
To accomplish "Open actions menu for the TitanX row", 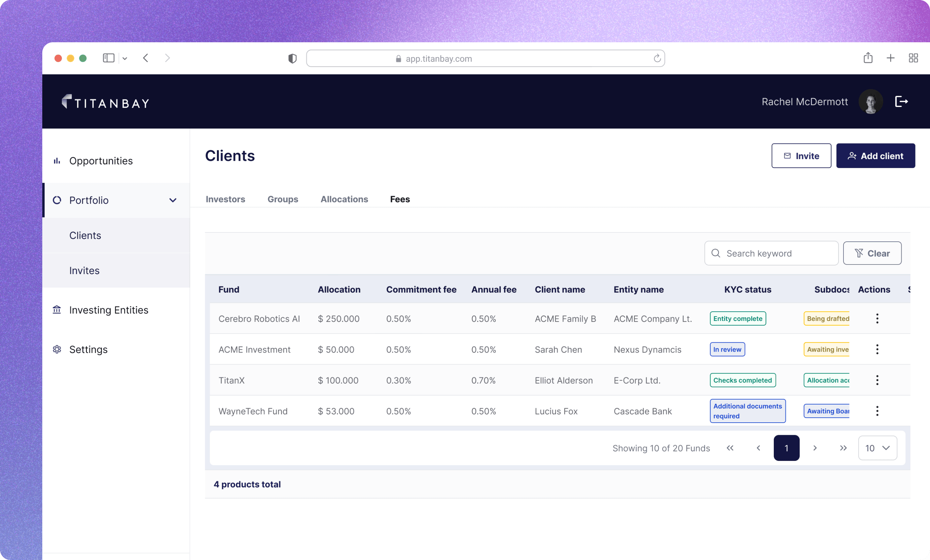I will (877, 380).
